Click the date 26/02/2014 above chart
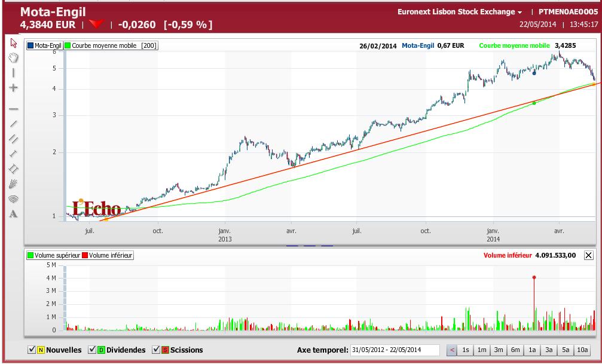The height and width of the screenshot is (364, 602). click(378, 46)
